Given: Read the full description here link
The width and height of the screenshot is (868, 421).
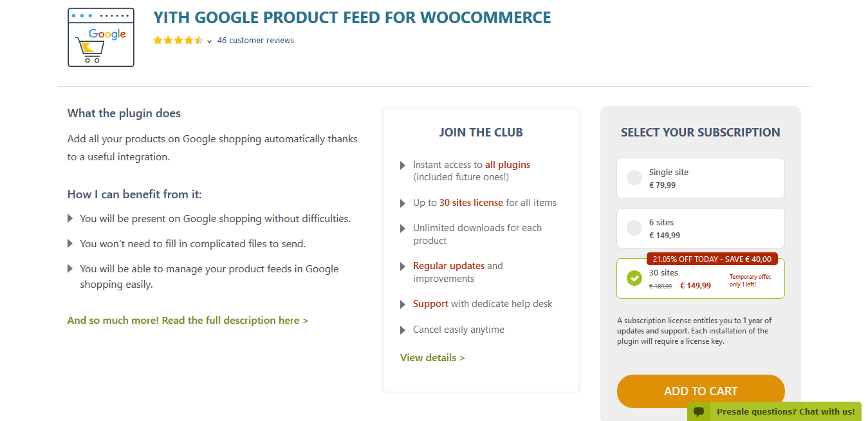Looking at the screenshot, I should pos(188,321).
